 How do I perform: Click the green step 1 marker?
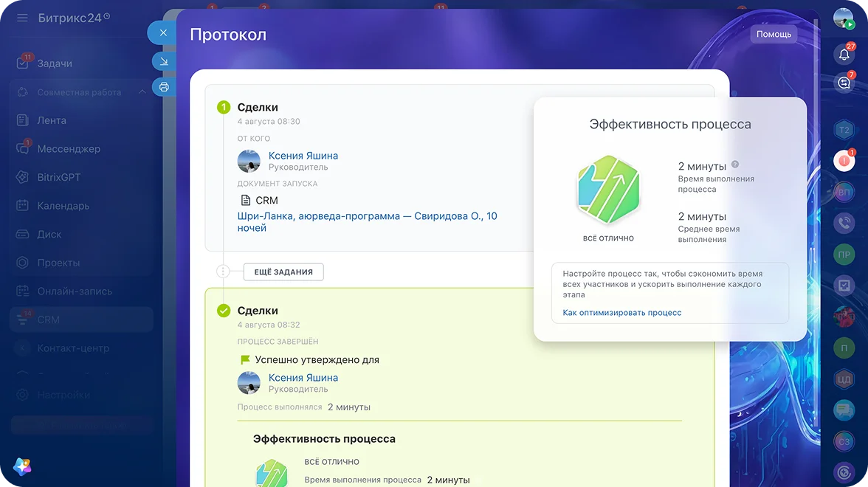pos(223,108)
